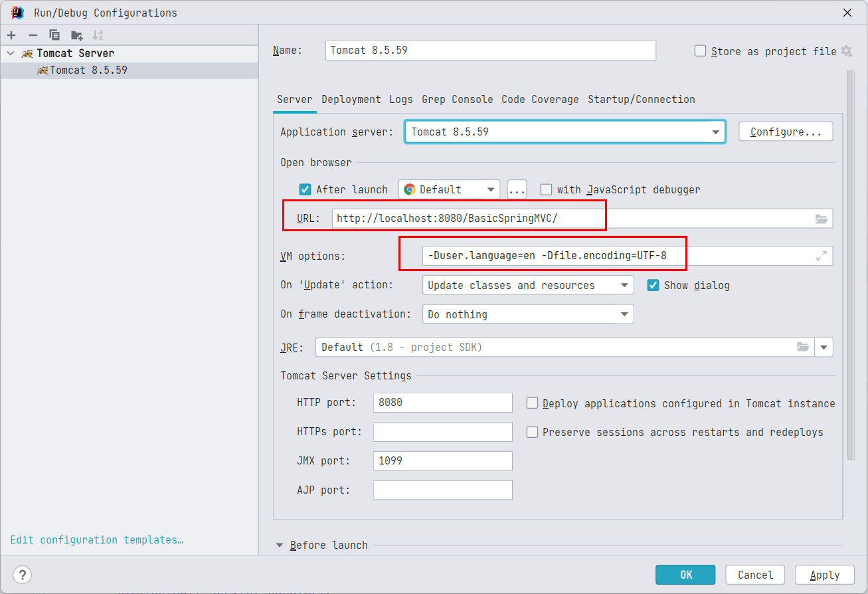
Task: Switch to the Deployment tab
Action: (x=351, y=99)
